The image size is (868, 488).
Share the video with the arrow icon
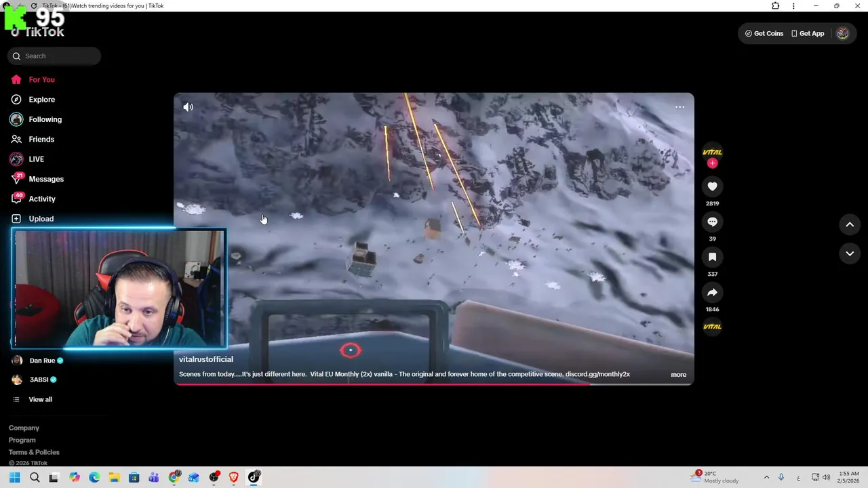coord(712,292)
